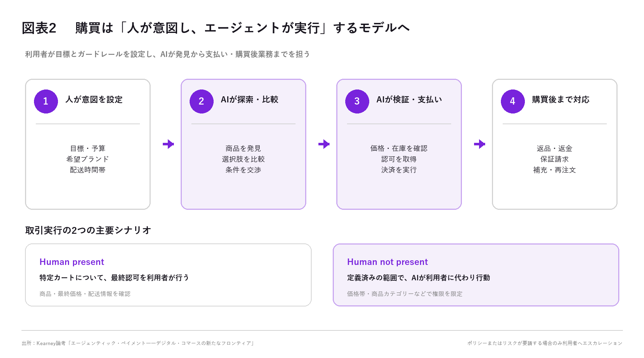Click the Human present heading
644x358 pixels.
click(72, 262)
